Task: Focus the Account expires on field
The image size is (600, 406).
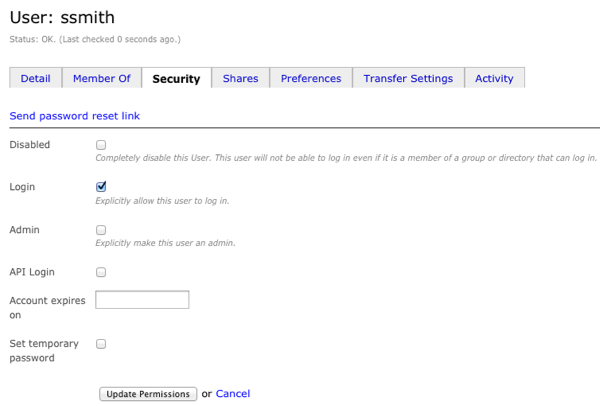Action: pyautogui.click(x=142, y=300)
